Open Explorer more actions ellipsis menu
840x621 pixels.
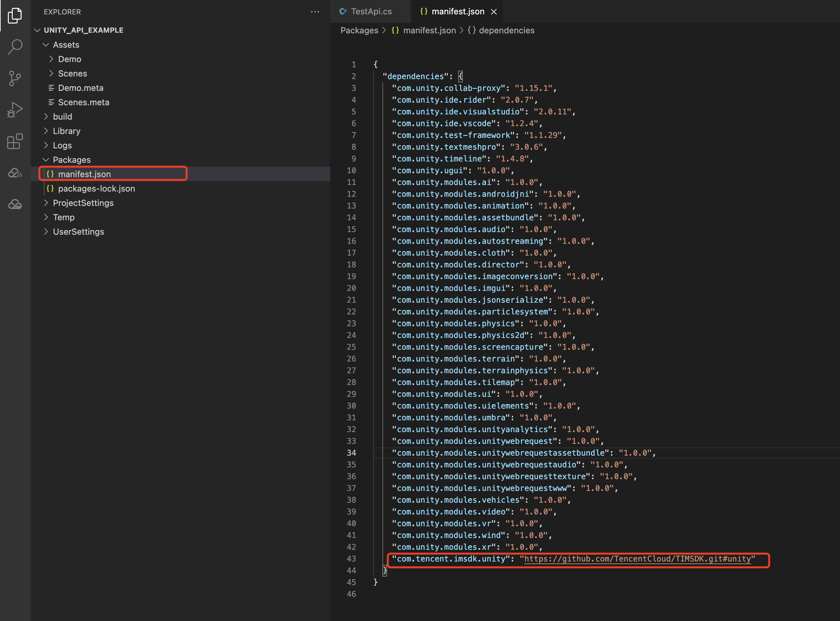tap(315, 12)
